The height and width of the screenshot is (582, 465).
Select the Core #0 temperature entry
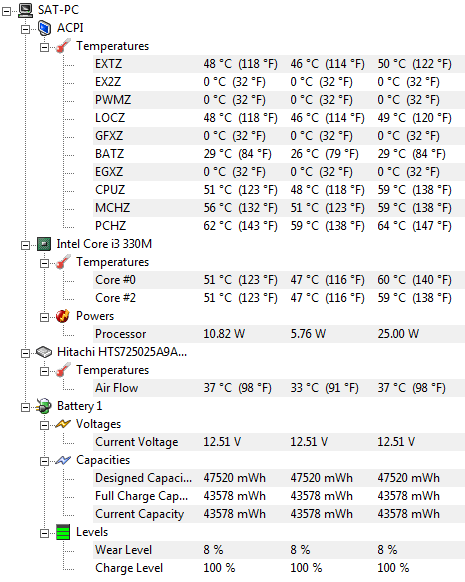[279, 280]
